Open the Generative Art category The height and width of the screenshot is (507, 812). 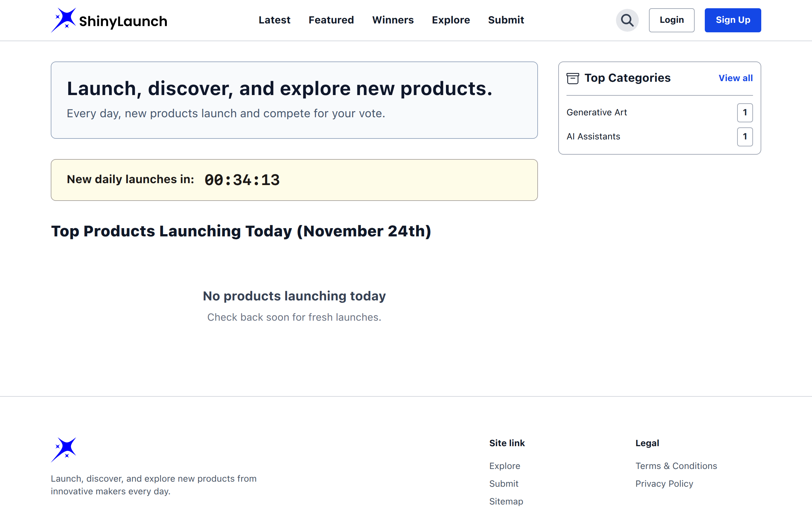(597, 112)
